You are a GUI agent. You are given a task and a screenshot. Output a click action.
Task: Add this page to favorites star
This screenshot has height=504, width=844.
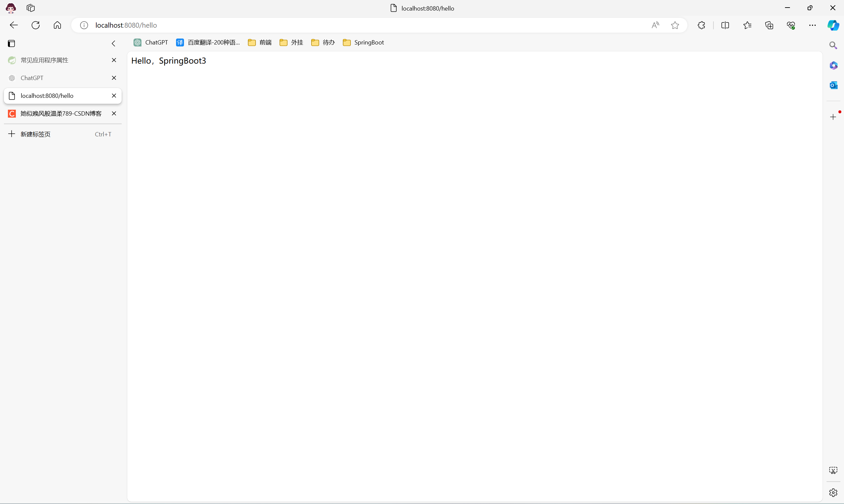coord(675,25)
